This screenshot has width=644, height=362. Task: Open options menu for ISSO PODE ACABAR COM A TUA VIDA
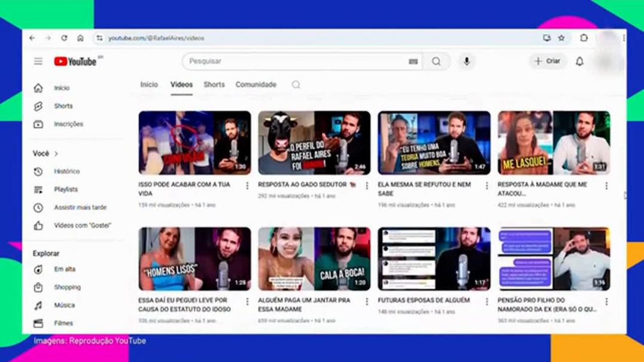point(247,186)
